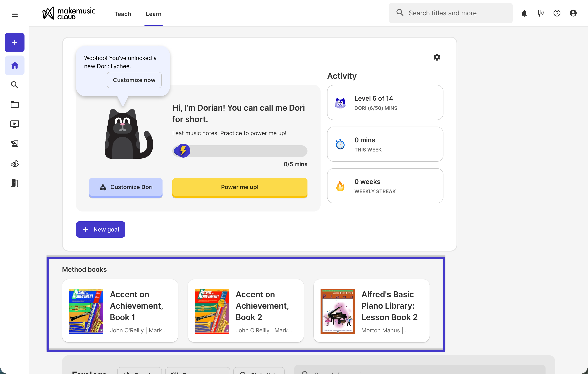Open the help question mark icon
588x374 pixels.
coord(557,13)
